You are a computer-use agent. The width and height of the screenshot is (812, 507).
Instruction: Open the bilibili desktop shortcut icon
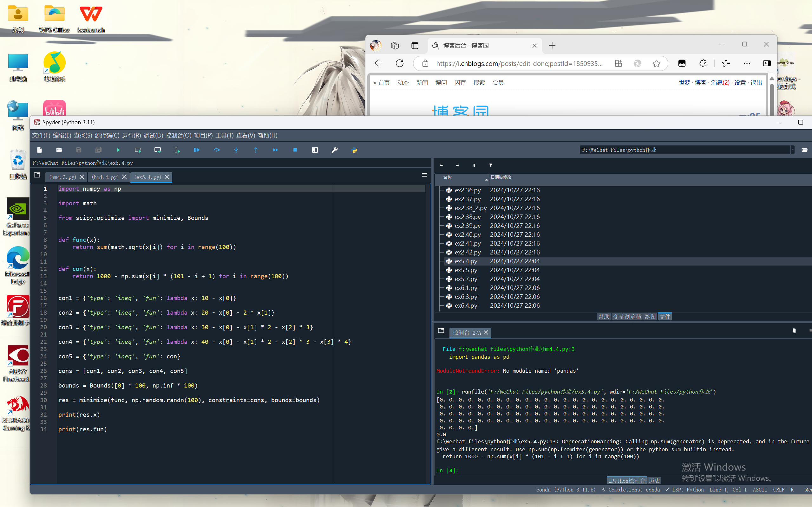click(54, 108)
